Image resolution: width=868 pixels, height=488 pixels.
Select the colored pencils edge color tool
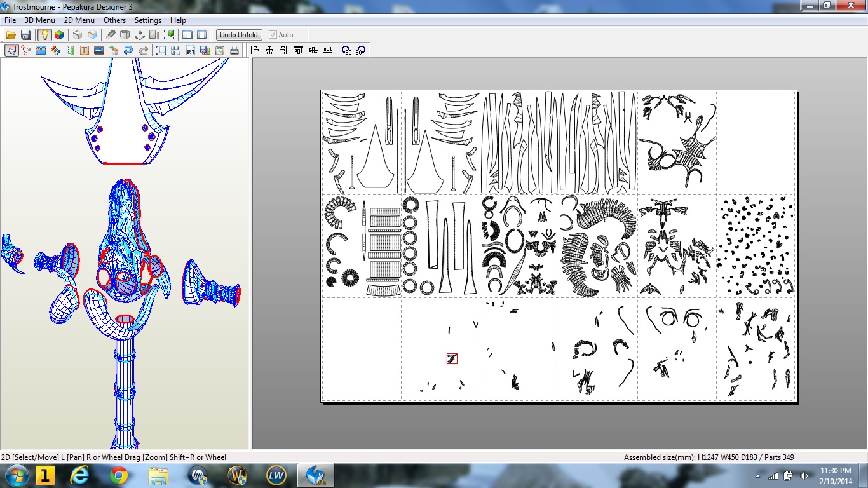point(55,50)
